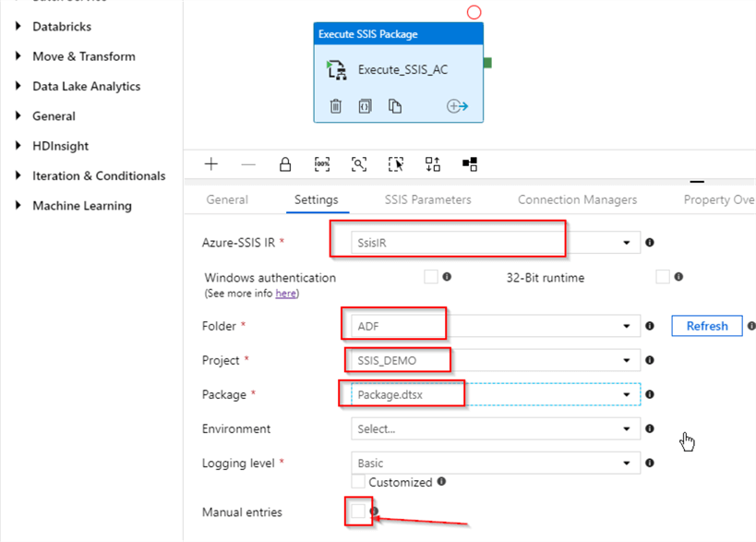Image resolution: width=756 pixels, height=542 pixels.
Task: Add output dependency using plus-arrow icon
Action: pyautogui.click(x=457, y=106)
